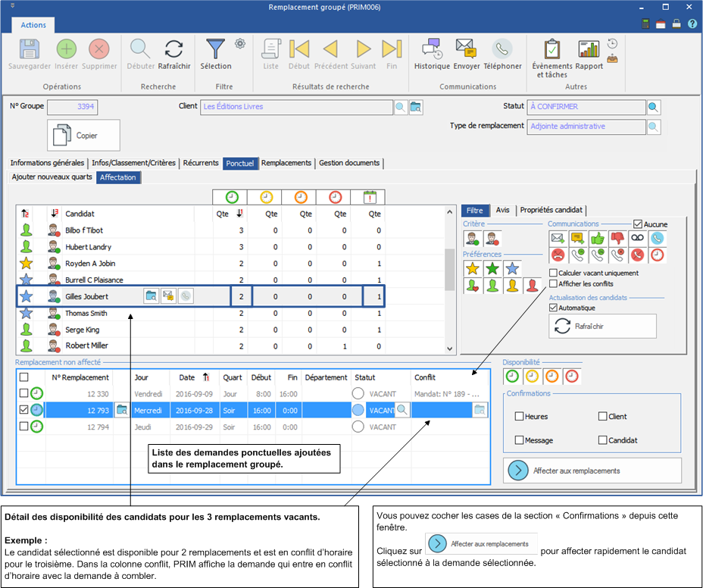This screenshot has height=588, width=703.
Task: Click the N° Groupe field showing 3394
Action: pyautogui.click(x=73, y=107)
